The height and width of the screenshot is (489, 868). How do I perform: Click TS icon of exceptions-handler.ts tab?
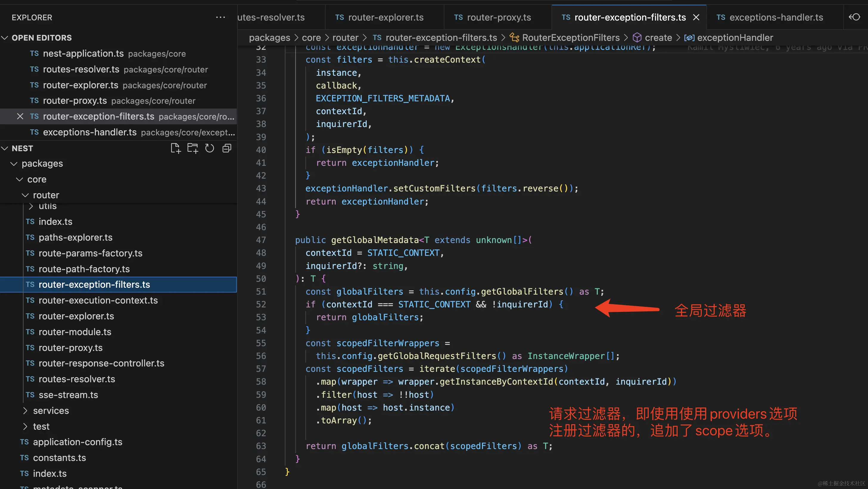pos(721,17)
